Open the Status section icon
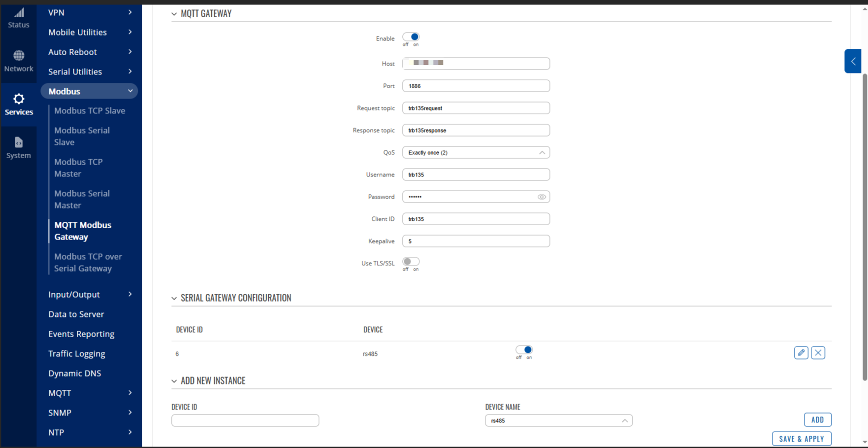 click(x=19, y=13)
